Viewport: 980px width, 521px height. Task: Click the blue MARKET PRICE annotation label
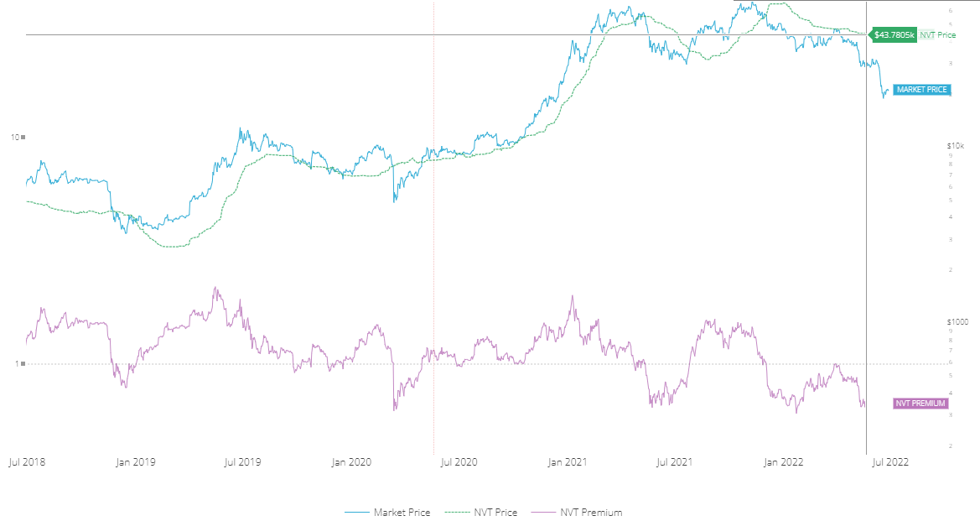point(922,90)
